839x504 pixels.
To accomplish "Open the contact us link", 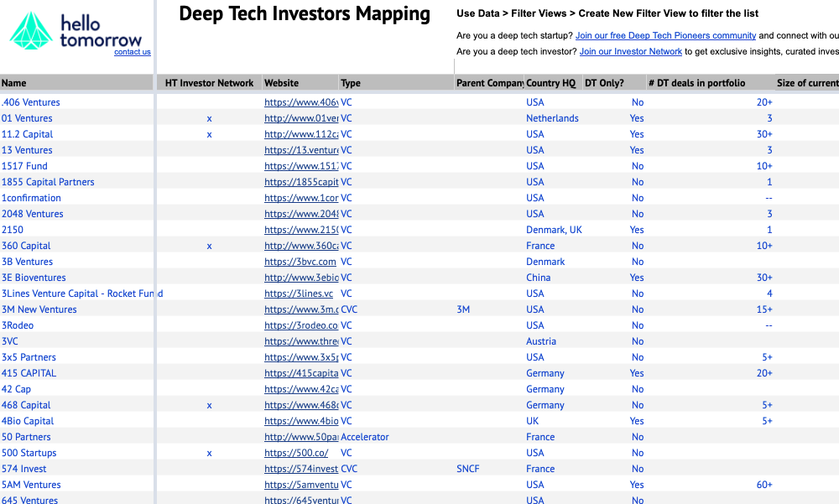I will [133, 52].
